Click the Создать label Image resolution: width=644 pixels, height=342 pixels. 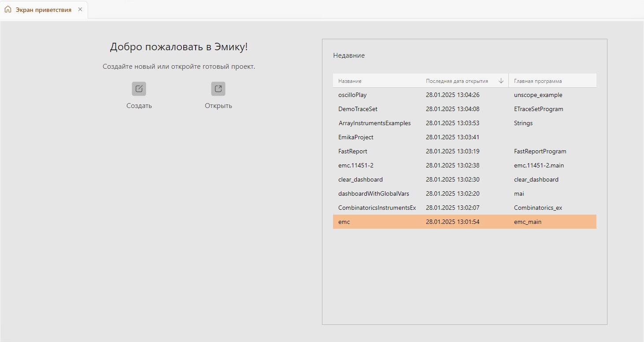click(x=139, y=106)
